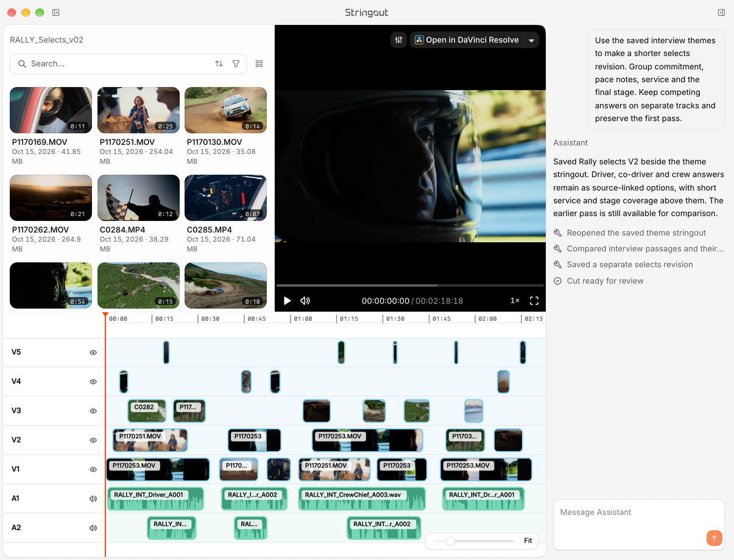The width and height of the screenshot is (734, 560).
Task: Click the 00:00:00:00 current timecode
Action: tap(386, 301)
